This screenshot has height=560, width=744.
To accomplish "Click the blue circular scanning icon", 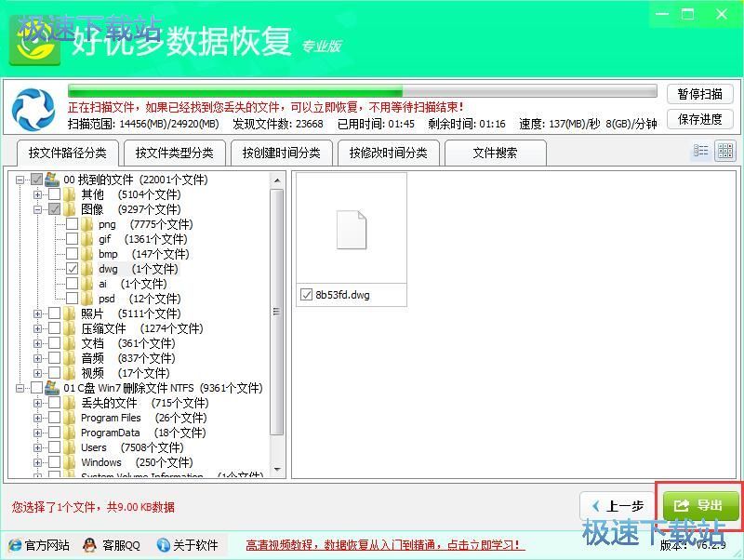I will coord(33,109).
